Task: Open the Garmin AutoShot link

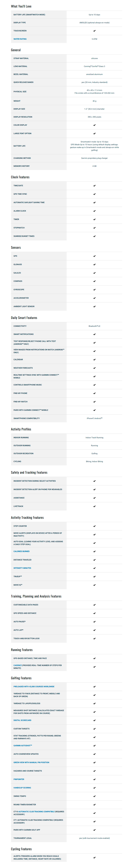Action: coord(23,746)
